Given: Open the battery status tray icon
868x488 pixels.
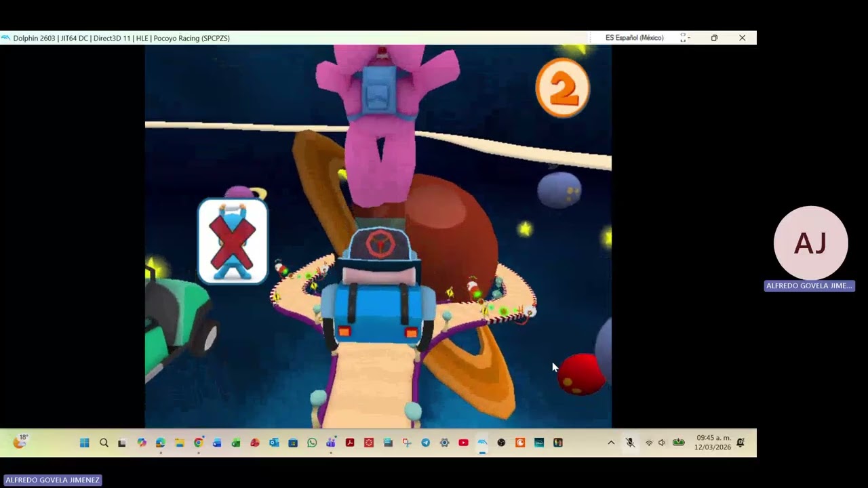Looking at the screenshot, I should (678, 443).
